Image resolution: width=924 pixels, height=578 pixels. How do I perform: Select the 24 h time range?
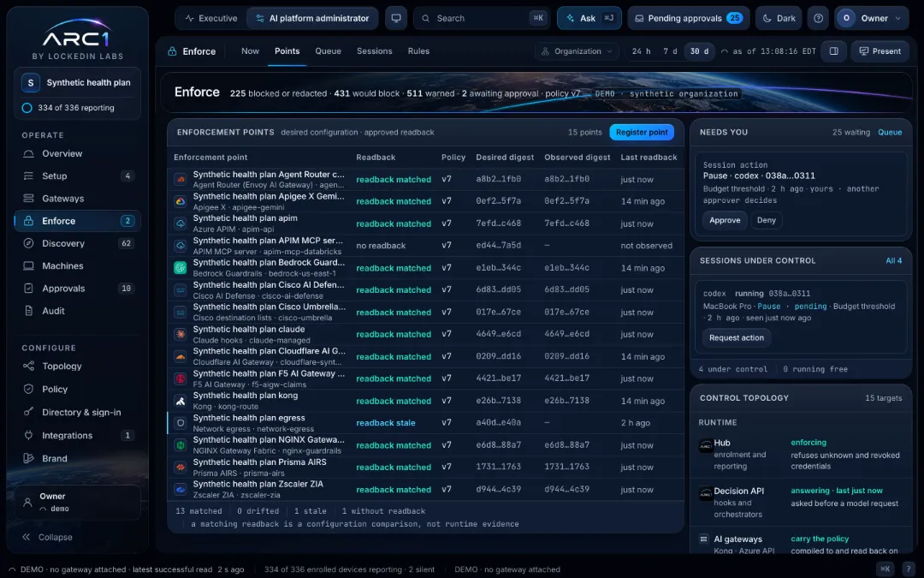pyautogui.click(x=641, y=51)
